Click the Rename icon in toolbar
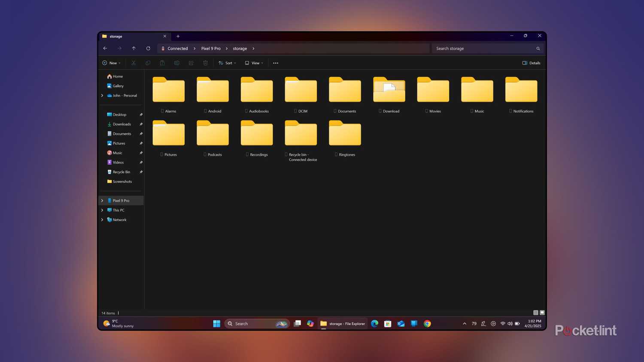The width and height of the screenshot is (644, 362). (176, 63)
